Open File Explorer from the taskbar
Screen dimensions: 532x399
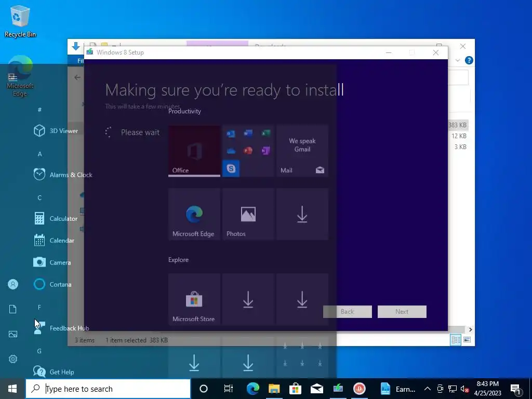[274, 389]
